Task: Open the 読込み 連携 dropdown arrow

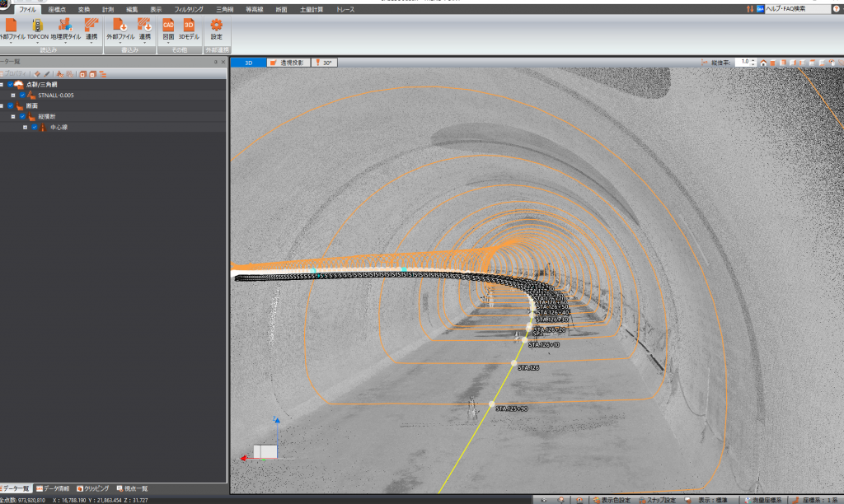Action: tap(91, 43)
